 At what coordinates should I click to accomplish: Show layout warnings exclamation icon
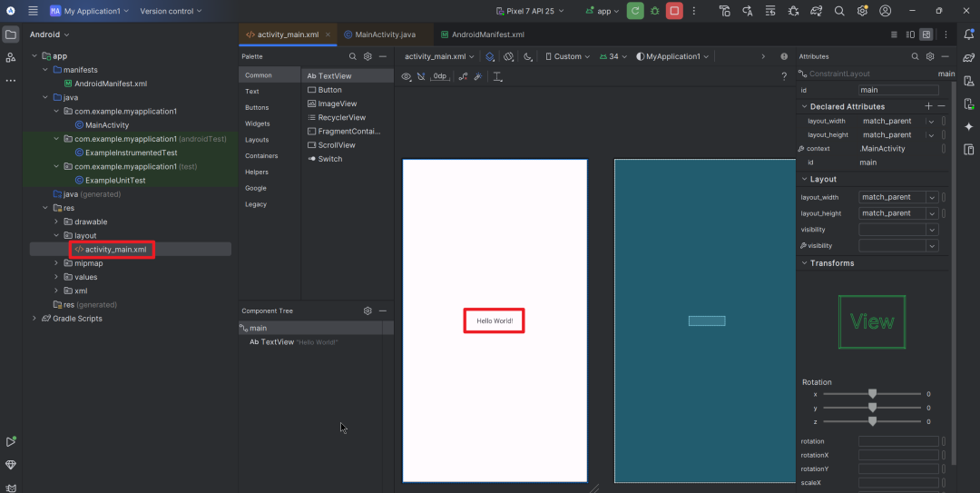pos(784,56)
